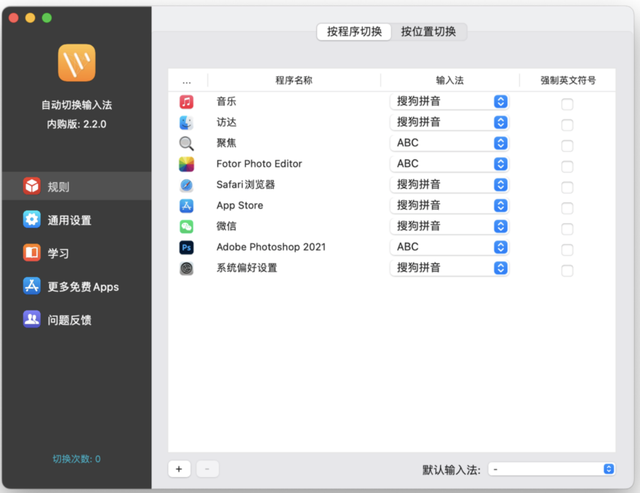The image size is (640, 493).
Task: Open input method dropdown for 聚焦
Action: point(449,143)
